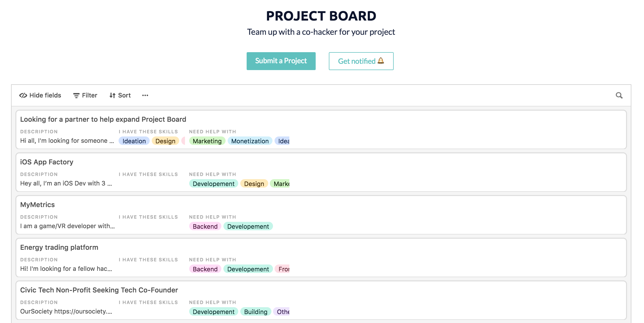The height and width of the screenshot is (323, 644).
Task: Toggle the Hide fields control
Action: 40,95
